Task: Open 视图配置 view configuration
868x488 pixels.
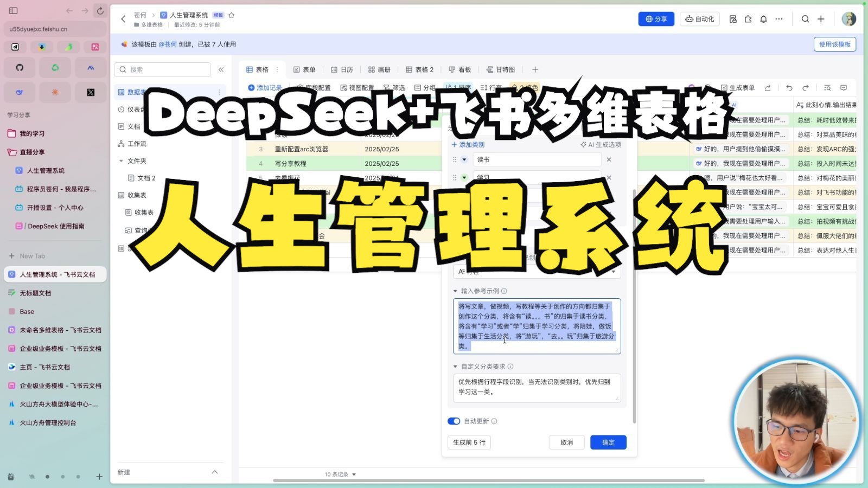Action: click(x=358, y=87)
